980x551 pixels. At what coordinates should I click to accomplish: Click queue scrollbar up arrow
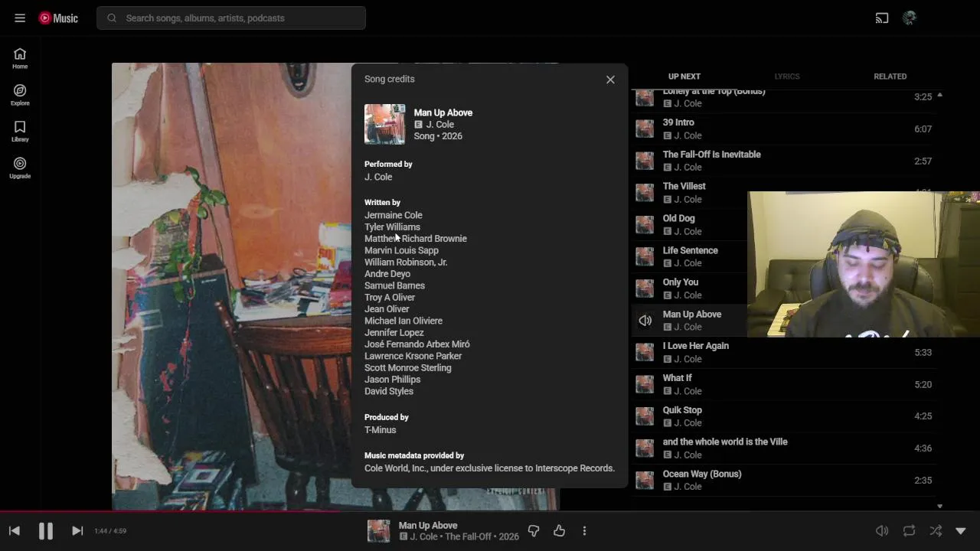click(939, 95)
